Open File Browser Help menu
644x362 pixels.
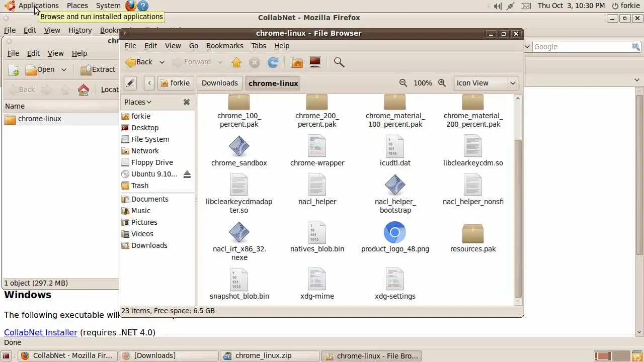click(282, 46)
